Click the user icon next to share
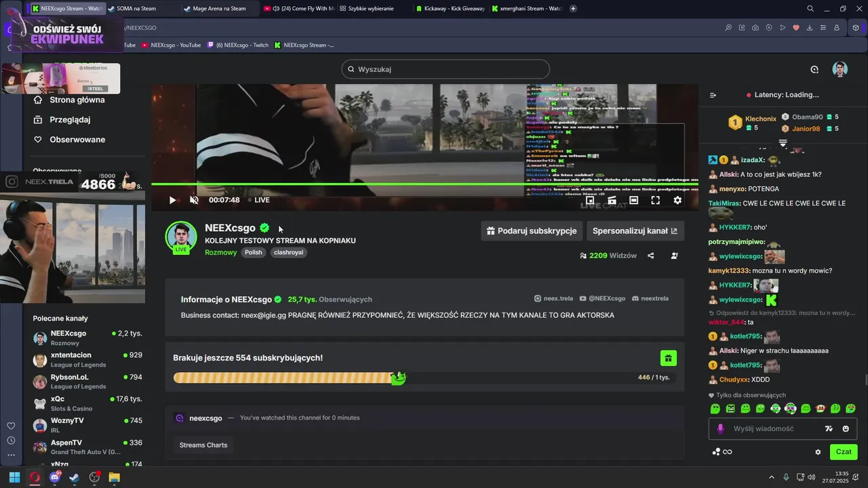Image resolution: width=868 pixels, height=488 pixels. [674, 256]
